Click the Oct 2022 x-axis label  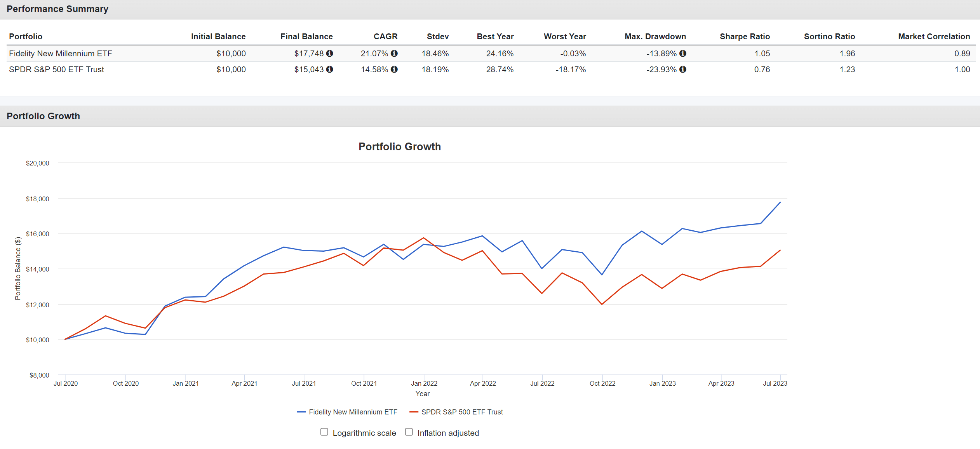pyautogui.click(x=602, y=383)
